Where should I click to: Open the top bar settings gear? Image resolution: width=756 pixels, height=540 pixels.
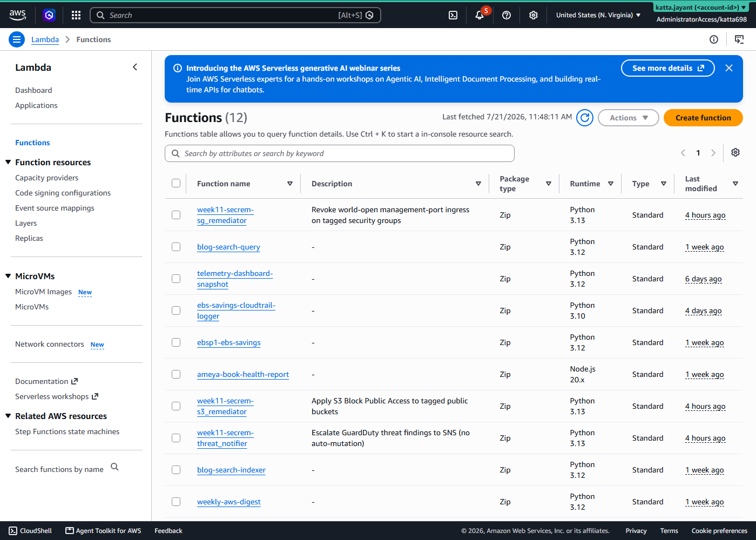[x=534, y=15]
